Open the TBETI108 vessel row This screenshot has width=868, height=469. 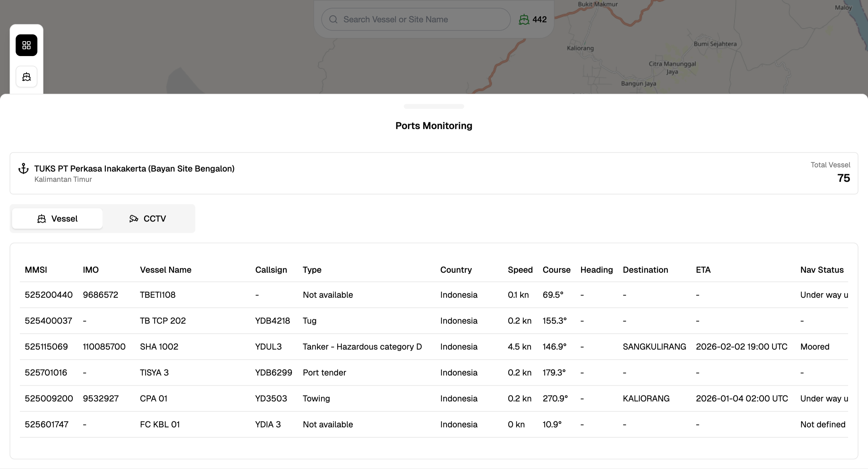pyautogui.click(x=158, y=295)
